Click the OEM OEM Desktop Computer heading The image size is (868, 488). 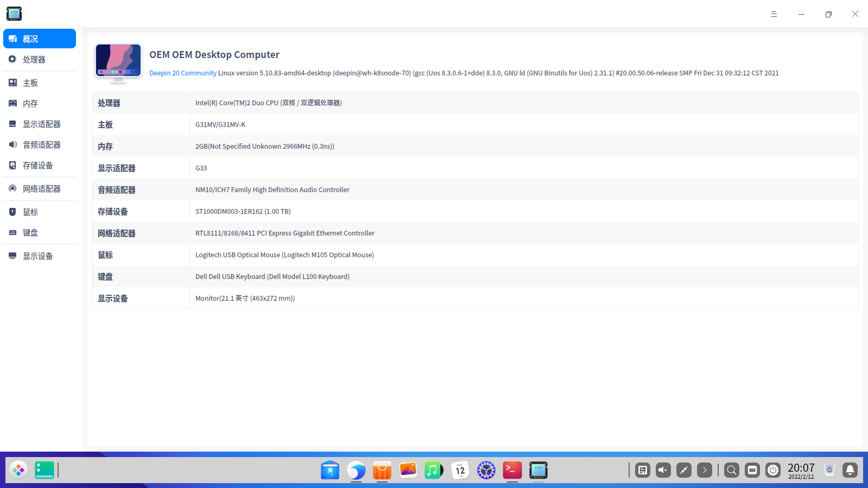coord(214,55)
